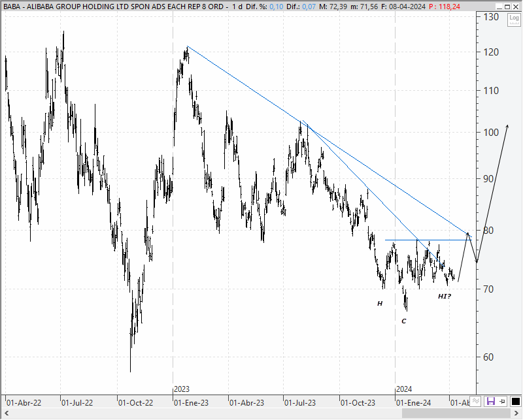Click the double-chevron collapse icon
Viewport: 523px width, 420px height.
[476, 401]
